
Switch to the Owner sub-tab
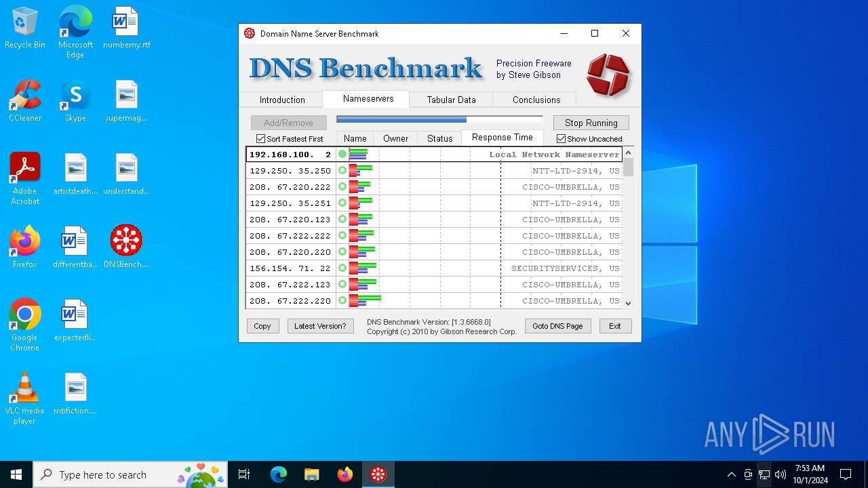pyautogui.click(x=395, y=138)
